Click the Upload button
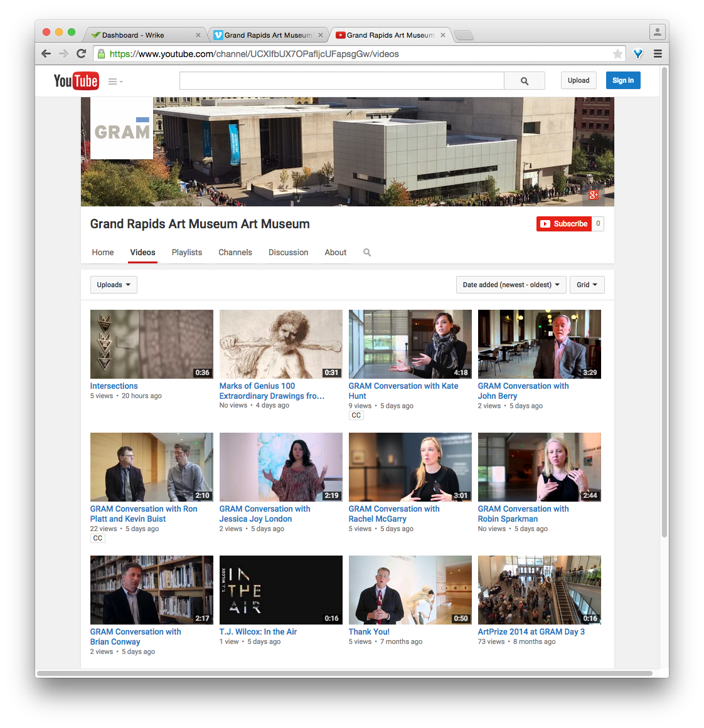The width and height of the screenshot is (704, 728). coord(579,80)
